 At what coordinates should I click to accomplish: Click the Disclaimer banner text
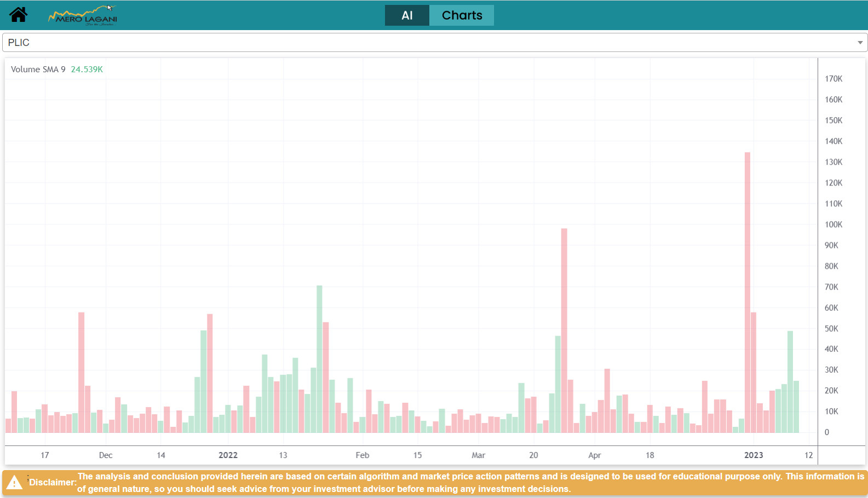(x=470, y=483)
